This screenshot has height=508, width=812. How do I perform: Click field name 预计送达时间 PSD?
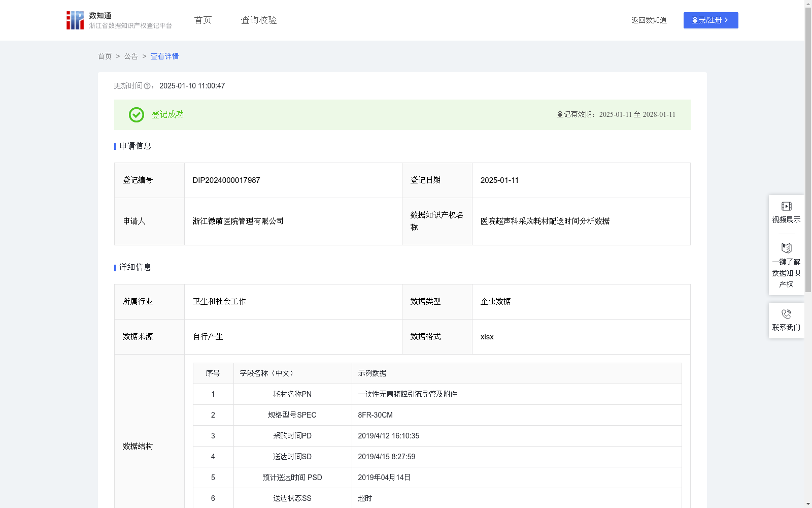(292, 478)
